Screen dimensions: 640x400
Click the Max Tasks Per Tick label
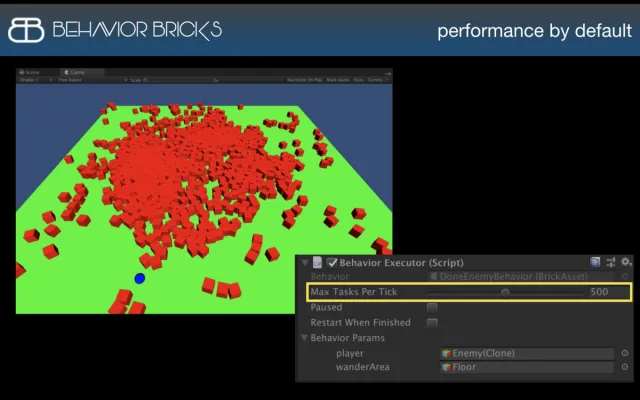[x=353, y=292]
